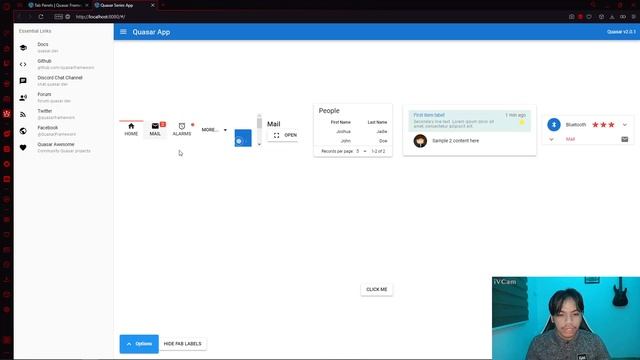Click the Quasar App header title
This screenshot has height=360, width=640.
click(151, 32)
